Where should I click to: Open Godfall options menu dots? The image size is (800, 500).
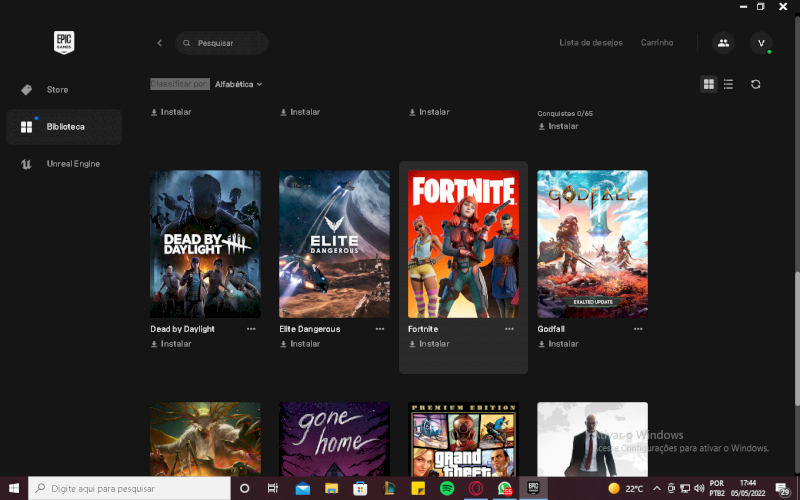click(638, 329)
